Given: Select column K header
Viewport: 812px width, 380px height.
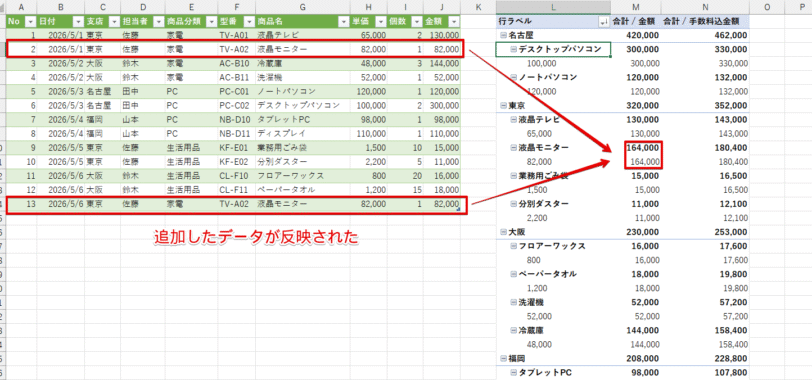Looking at the screenshot, I should pos(478,7).
